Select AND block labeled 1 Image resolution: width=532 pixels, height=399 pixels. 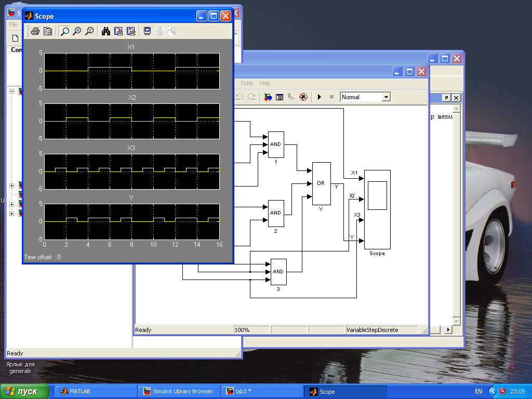click(x=276, y=144)
